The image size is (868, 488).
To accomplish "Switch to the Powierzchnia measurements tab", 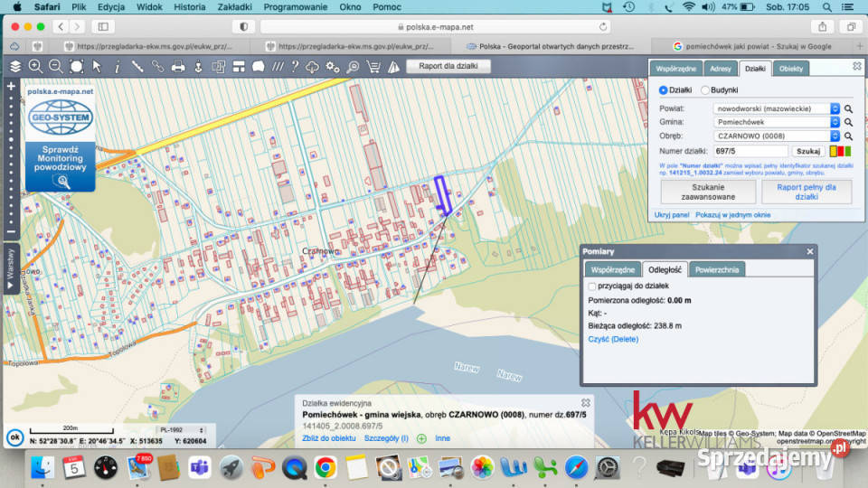I will point(716,269).
